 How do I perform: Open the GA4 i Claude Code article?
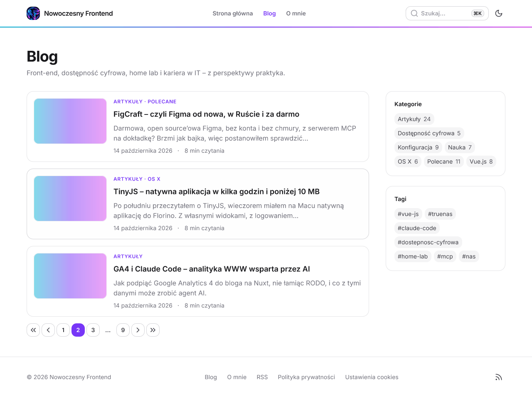(x=212, y=269)
